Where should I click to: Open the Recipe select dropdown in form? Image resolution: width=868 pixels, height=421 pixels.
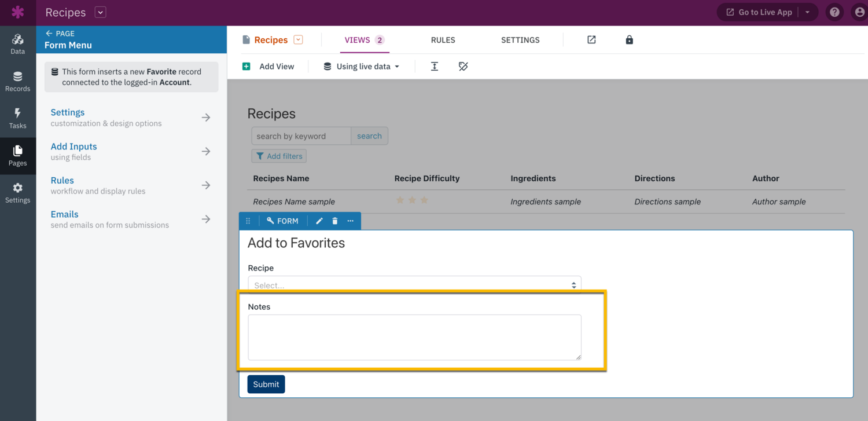414,284
